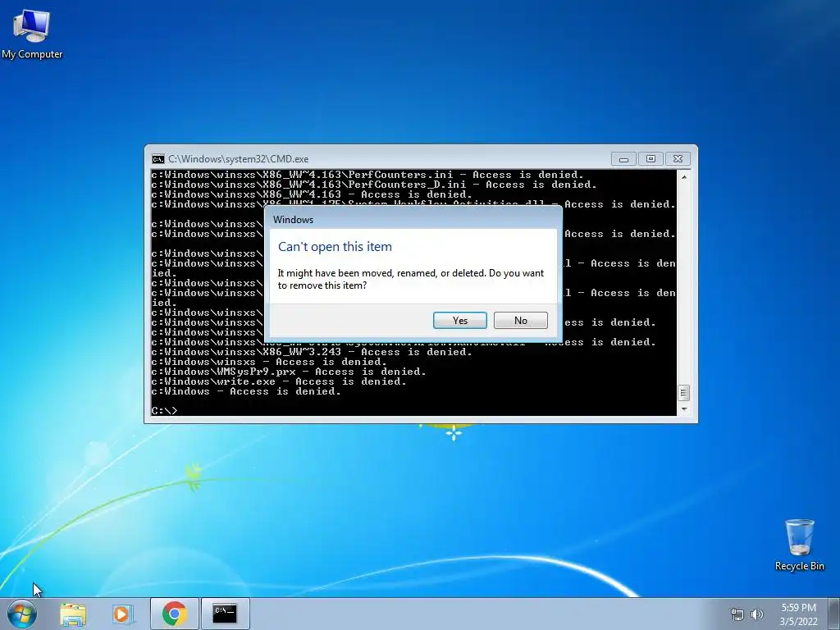840x630 pixels.
Task: Click the dialog message about removing this item
Action: 411,279
